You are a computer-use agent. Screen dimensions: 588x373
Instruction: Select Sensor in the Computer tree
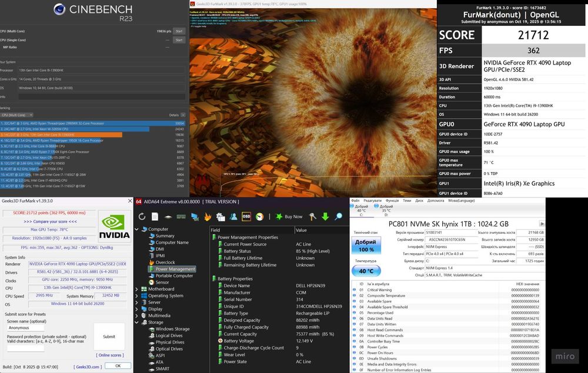click(x=162, y=282)
